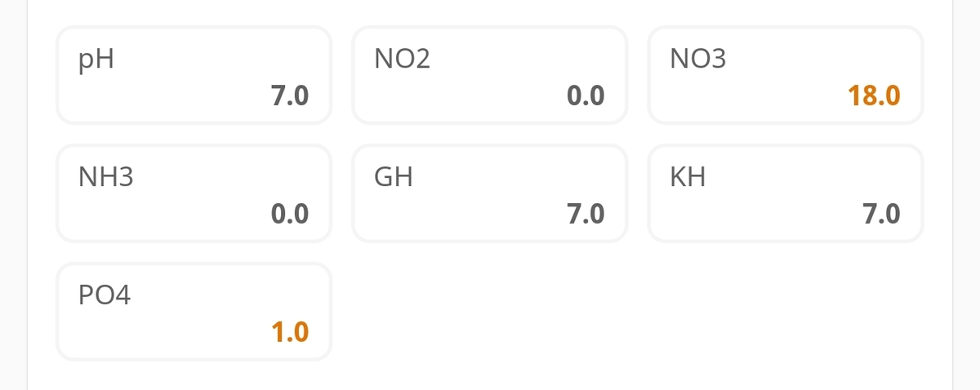
Task: Open the KH hardness card
Action: (785, 193)
